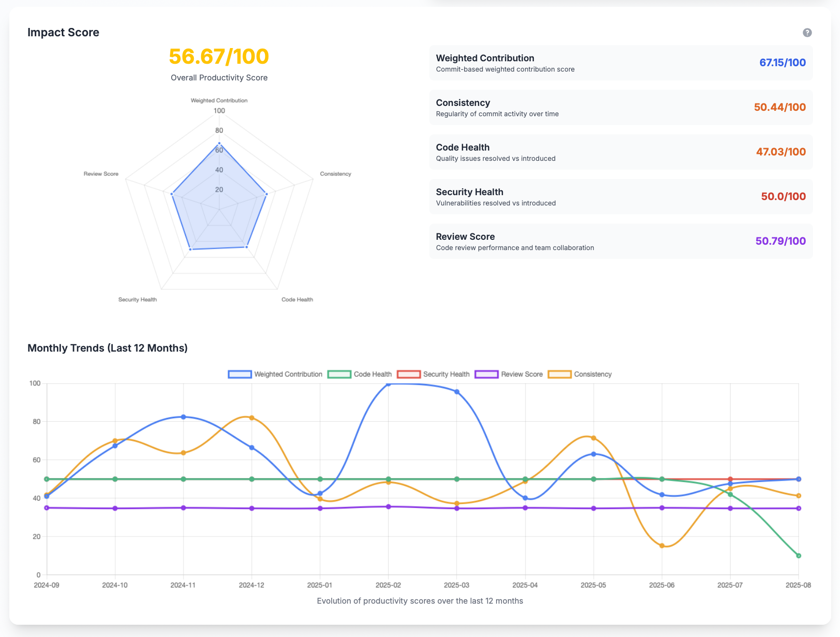This screenshot has width=840, height=637.
Task: Click the 56.67/100 overall productivity score
Action: (219, 56)
